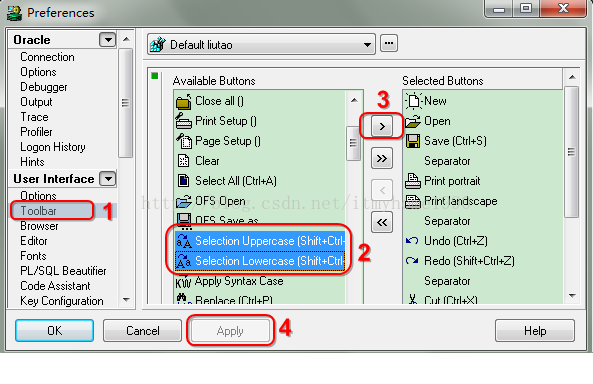Move selected buttons right with > button
Viewport: 593px width, 384px height.
(382, 126)
